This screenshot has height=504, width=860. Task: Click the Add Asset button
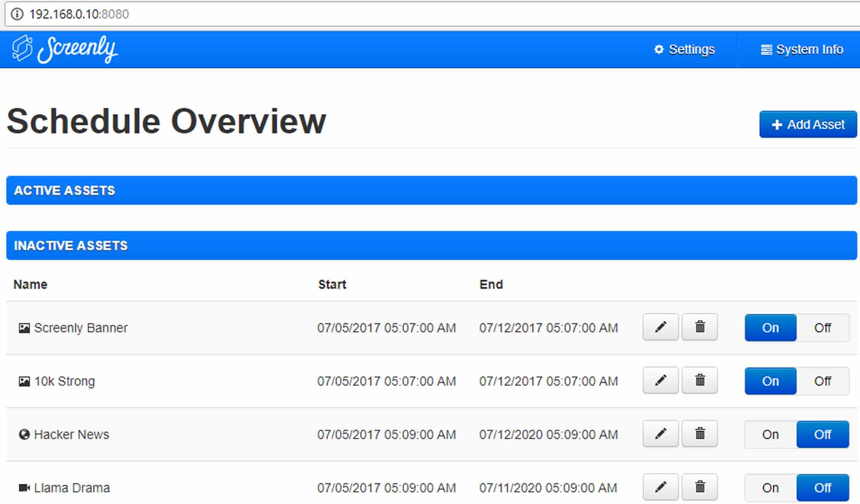[808, 124]
